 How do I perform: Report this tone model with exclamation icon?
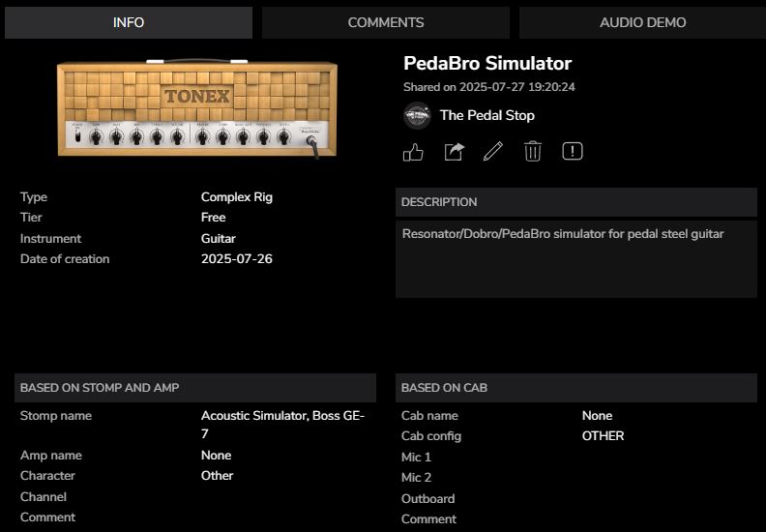(573, 151)
